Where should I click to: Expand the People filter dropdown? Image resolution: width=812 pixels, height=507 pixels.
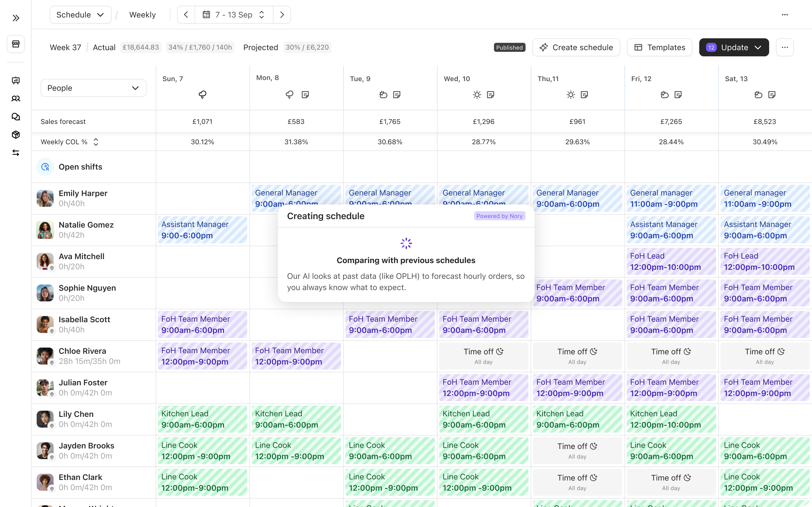pos(93,88)
